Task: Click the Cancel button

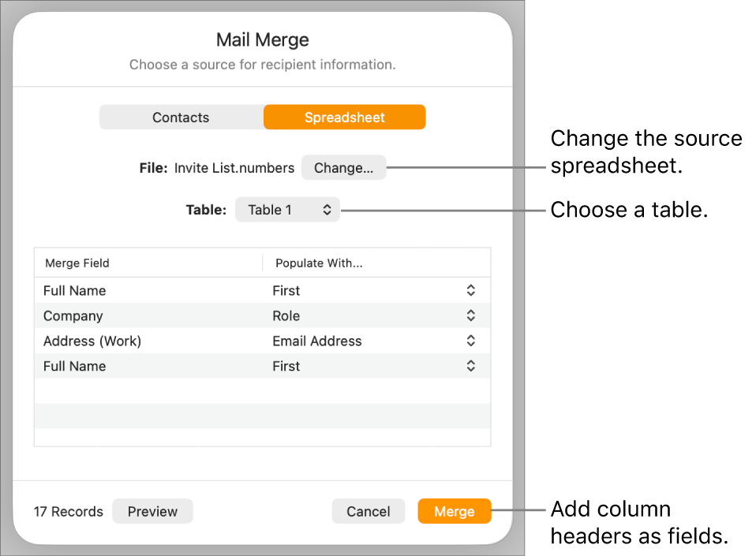Action: [369, 511]
